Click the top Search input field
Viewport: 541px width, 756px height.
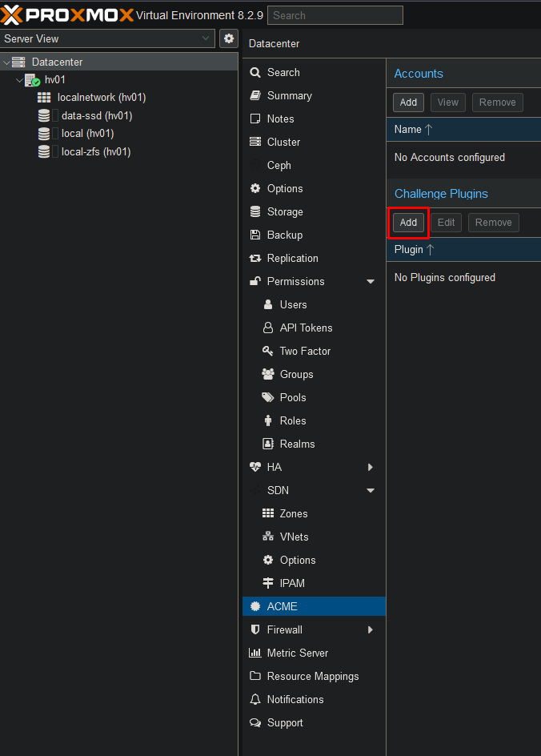335,15
